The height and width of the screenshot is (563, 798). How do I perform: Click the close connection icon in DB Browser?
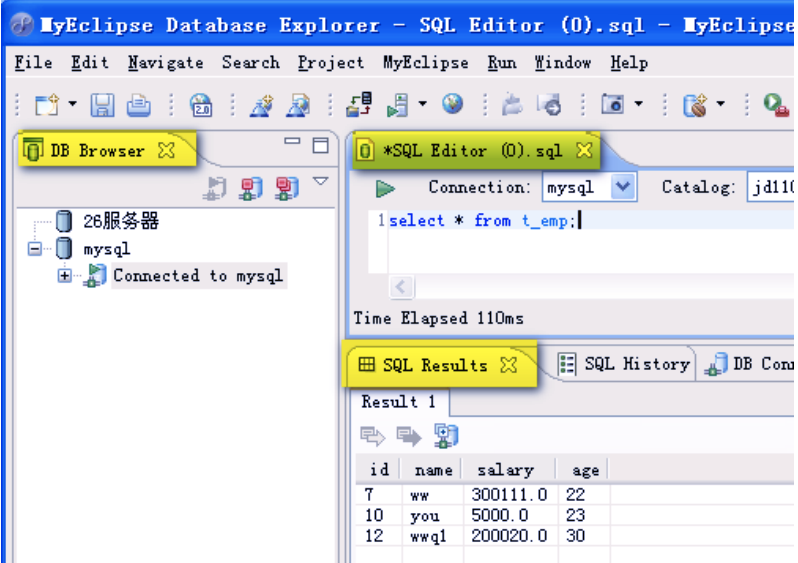click(251, 188)
